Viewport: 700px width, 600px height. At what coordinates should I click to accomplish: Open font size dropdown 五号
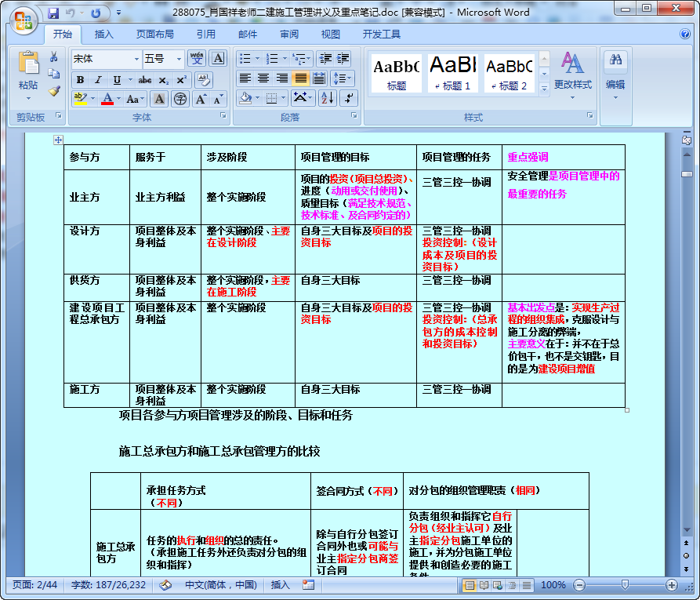pyautogui.click(x=179, y=59)
